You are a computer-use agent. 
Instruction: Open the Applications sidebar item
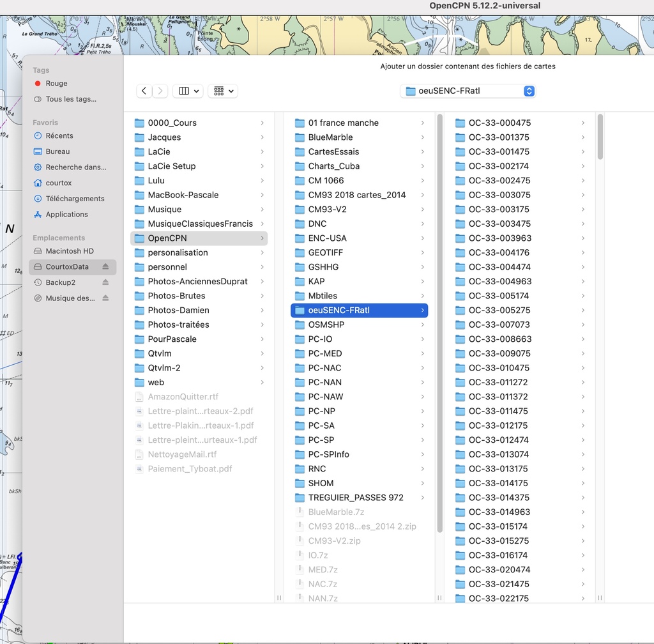66,215
